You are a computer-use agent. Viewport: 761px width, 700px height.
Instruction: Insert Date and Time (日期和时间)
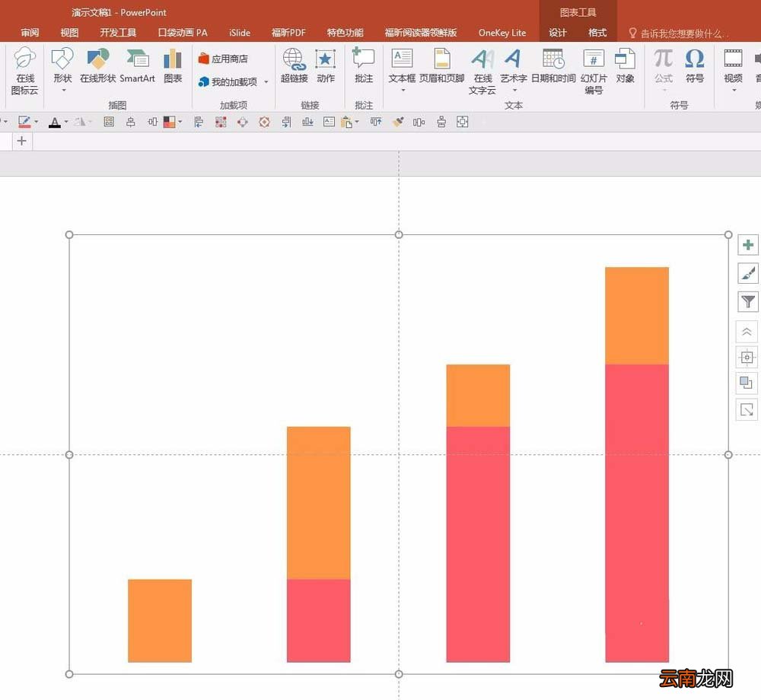(x=553, y=65)
